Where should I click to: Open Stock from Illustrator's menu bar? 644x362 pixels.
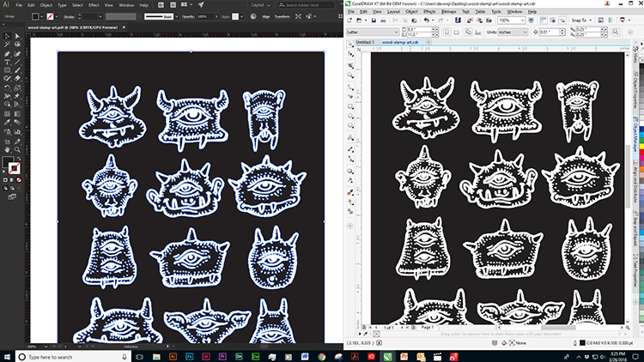[x=173, y=5]
